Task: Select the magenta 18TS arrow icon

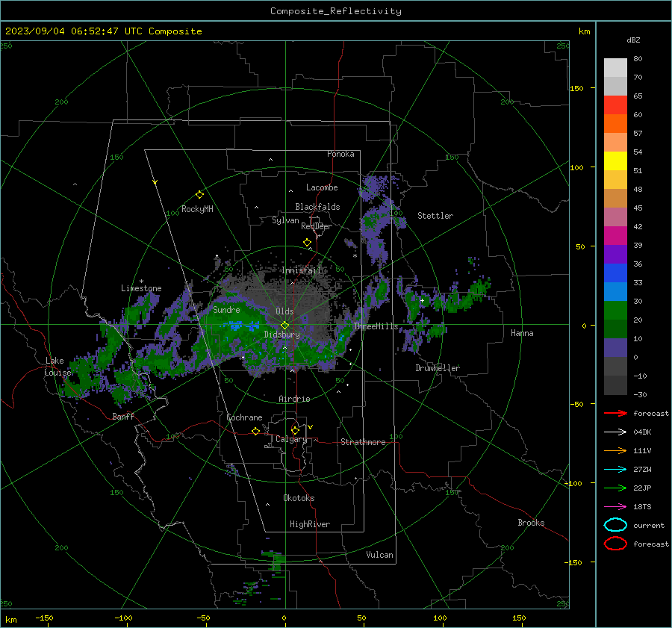Action: [x=615, y=507]
